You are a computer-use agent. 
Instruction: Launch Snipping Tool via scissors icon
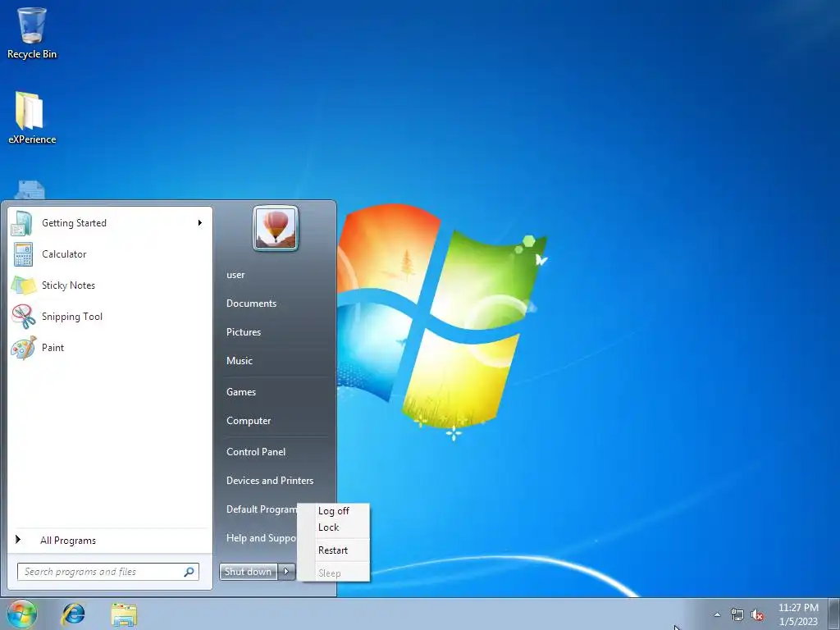[x=23, y=316]
